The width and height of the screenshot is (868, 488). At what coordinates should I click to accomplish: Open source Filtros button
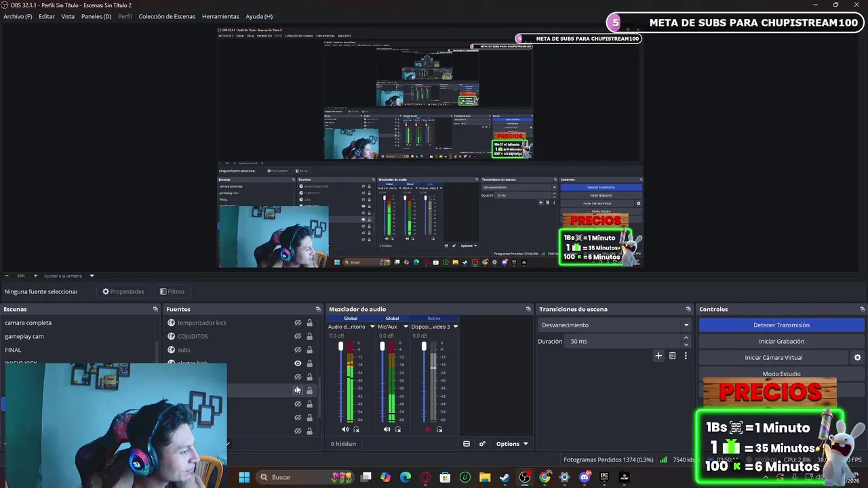(172, 291)
